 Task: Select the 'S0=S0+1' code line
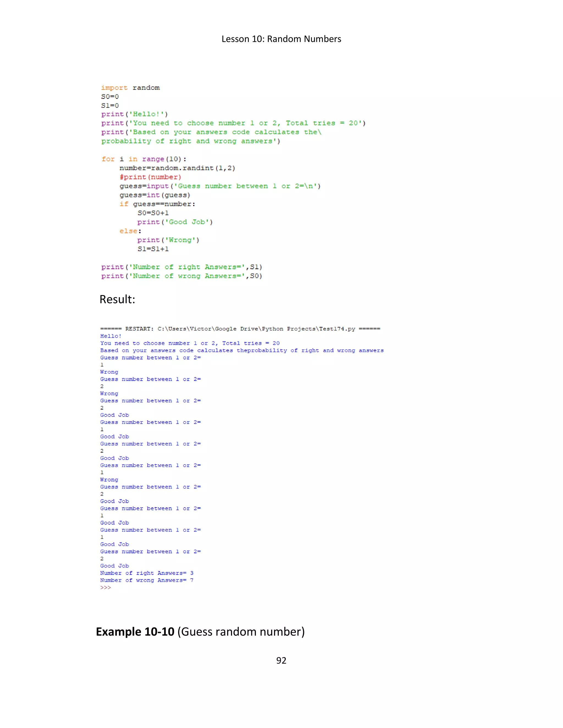pyautogui.click(x=153, y=213)
